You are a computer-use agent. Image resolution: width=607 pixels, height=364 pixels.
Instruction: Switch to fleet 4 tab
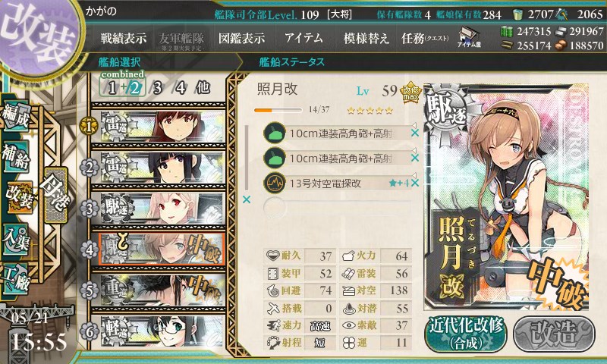pos(181,88)
